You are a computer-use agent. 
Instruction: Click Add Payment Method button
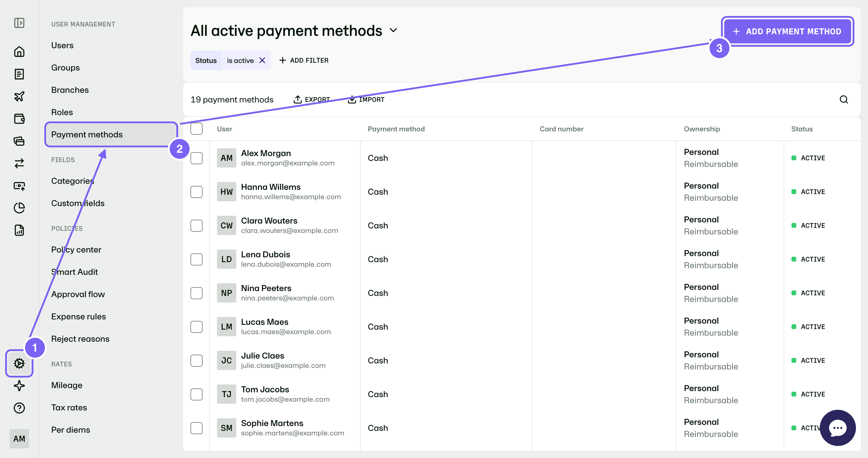pyautogui.click(x=787, y=31)
